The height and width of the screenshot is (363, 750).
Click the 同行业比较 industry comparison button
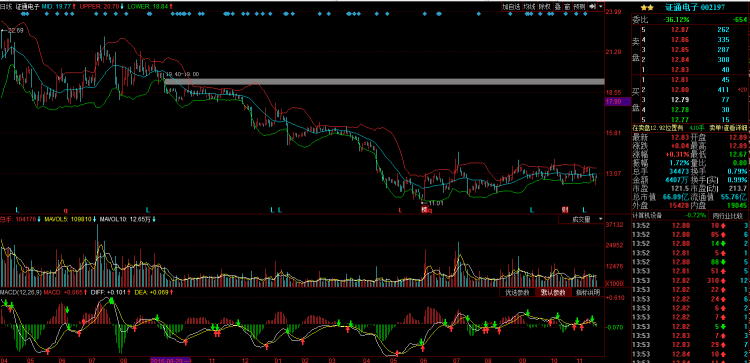pos(727,215)
